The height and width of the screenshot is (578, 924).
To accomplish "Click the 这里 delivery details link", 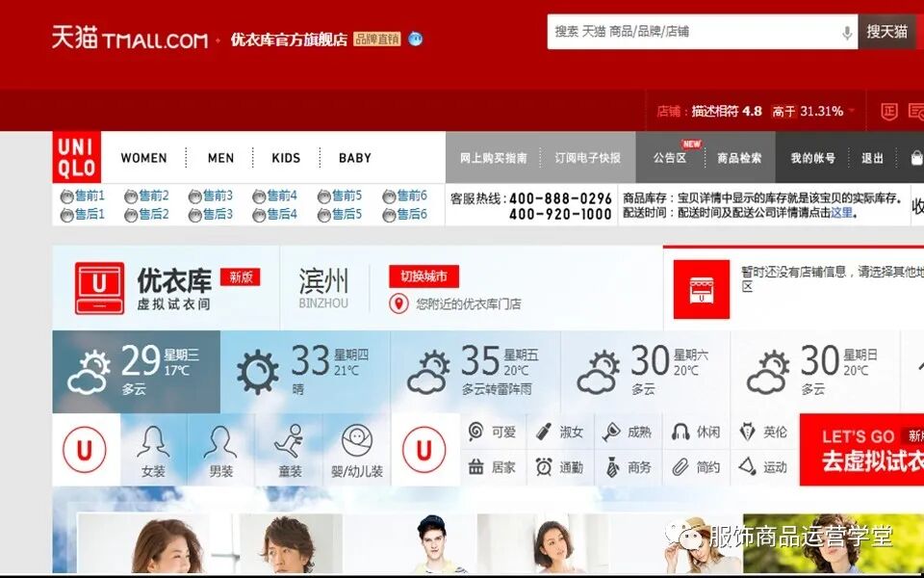I will (x=841, y=213).
